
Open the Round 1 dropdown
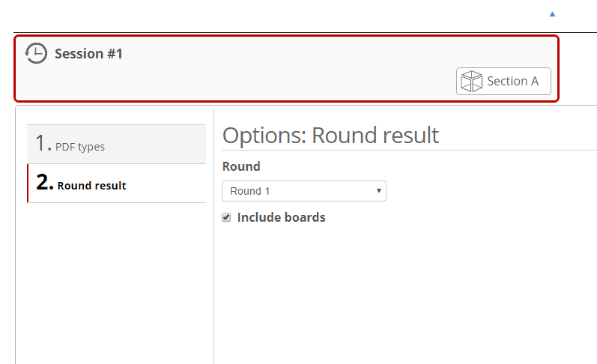pos(303,191)
